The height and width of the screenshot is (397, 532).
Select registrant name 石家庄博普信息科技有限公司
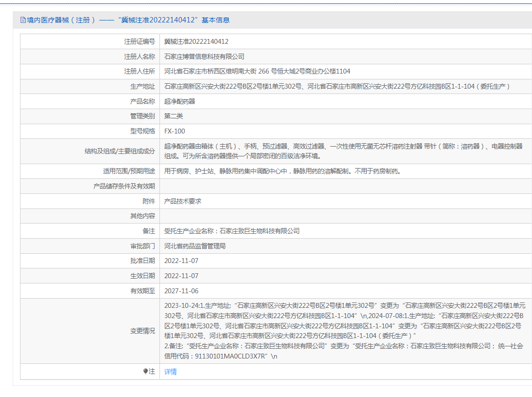pos(204,57)
